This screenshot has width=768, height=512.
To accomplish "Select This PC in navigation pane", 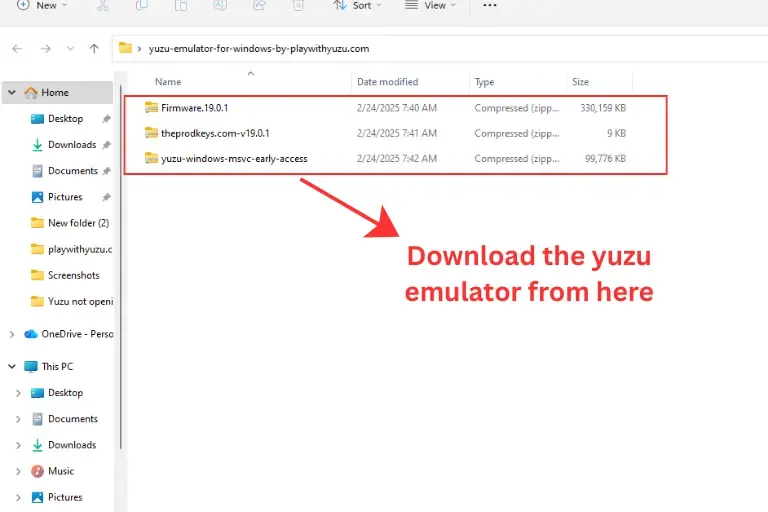I will click(x=57, y=366).
